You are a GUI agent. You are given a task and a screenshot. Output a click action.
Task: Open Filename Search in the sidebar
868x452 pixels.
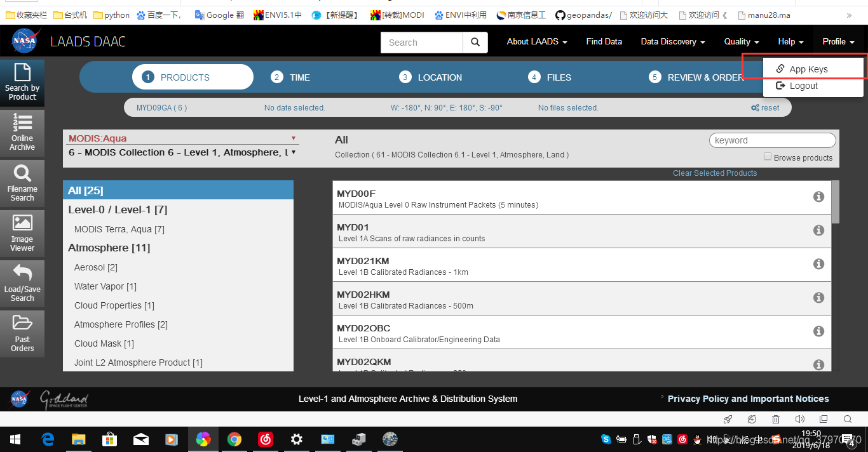tap(22, 183)
